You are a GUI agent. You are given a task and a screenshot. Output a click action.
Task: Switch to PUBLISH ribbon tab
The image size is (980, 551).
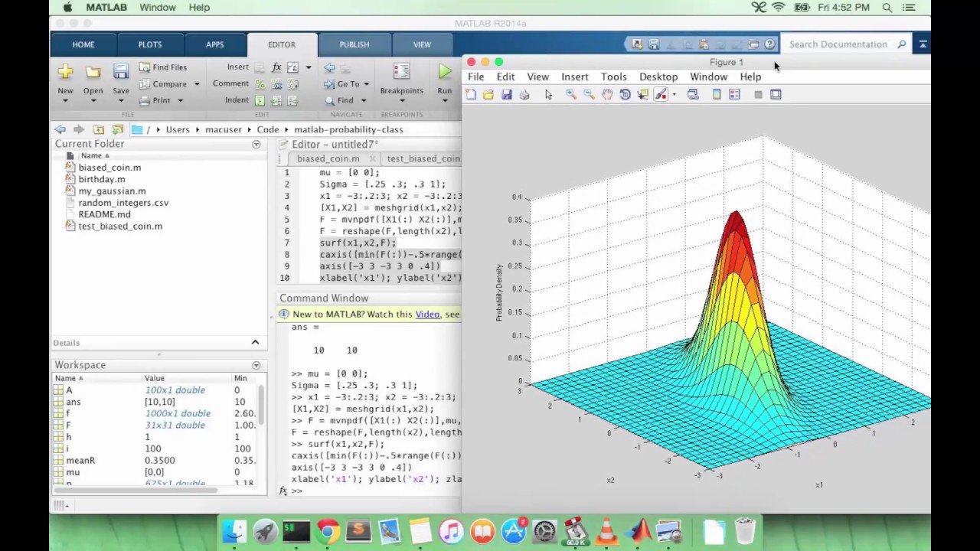point(354,44)
